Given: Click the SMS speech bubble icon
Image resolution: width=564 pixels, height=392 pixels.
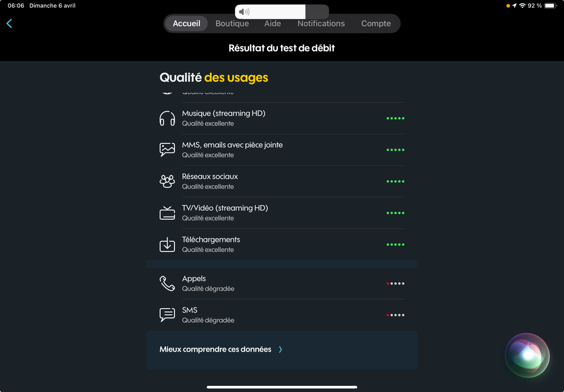Looking at the screenshot, I should point(167,315).
